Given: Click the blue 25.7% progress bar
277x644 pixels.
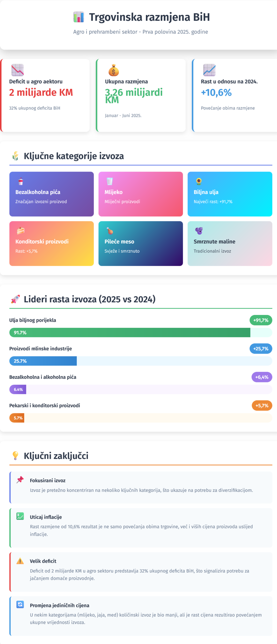Looking at the screenshot, I should click(43, 361).
